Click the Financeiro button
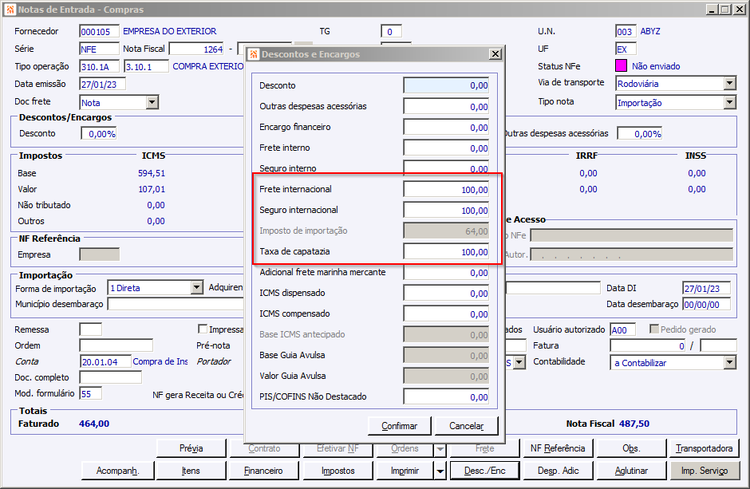 [x=264, y=471]
